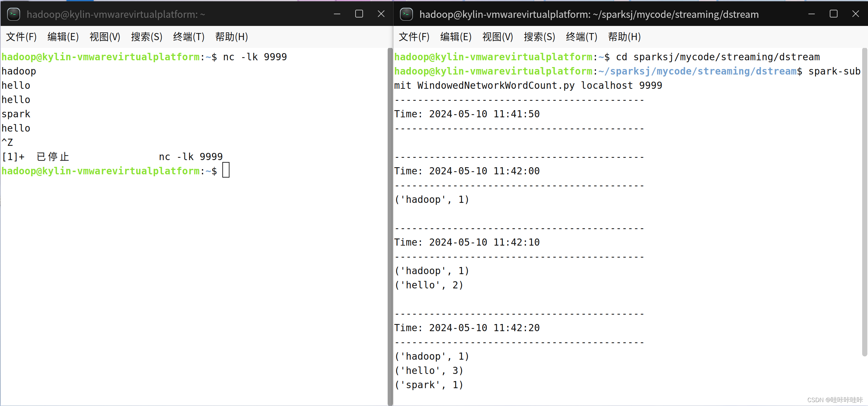Click the terminal icon in the right window title bar
The image size is (868, 406).
(x=406, y=14)
